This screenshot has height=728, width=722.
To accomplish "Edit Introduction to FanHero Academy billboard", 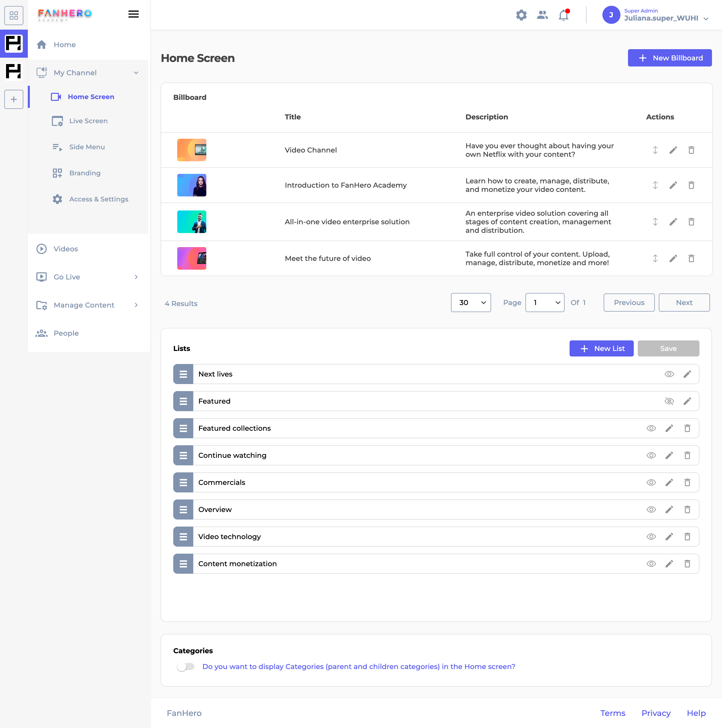I will pos(673,185).
